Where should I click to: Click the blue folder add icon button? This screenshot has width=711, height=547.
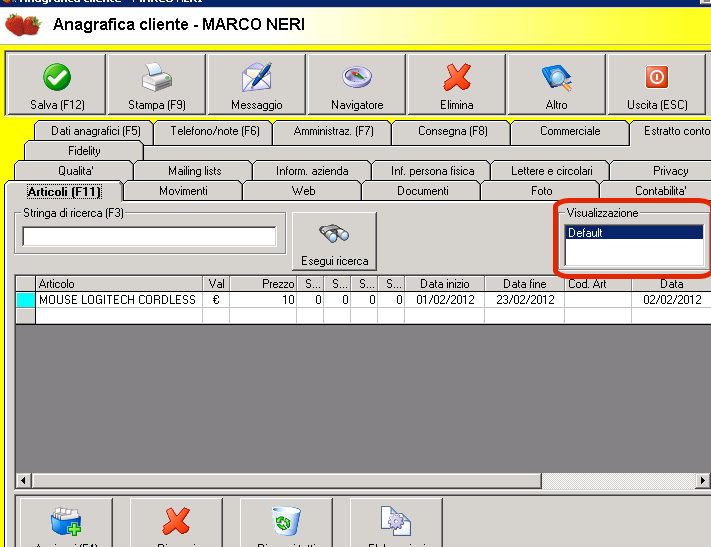point(66,523)
